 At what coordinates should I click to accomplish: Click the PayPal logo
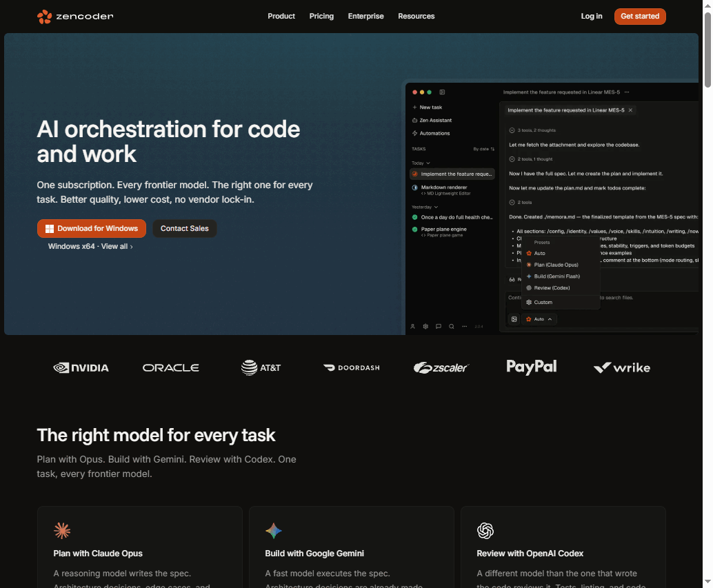531,367
